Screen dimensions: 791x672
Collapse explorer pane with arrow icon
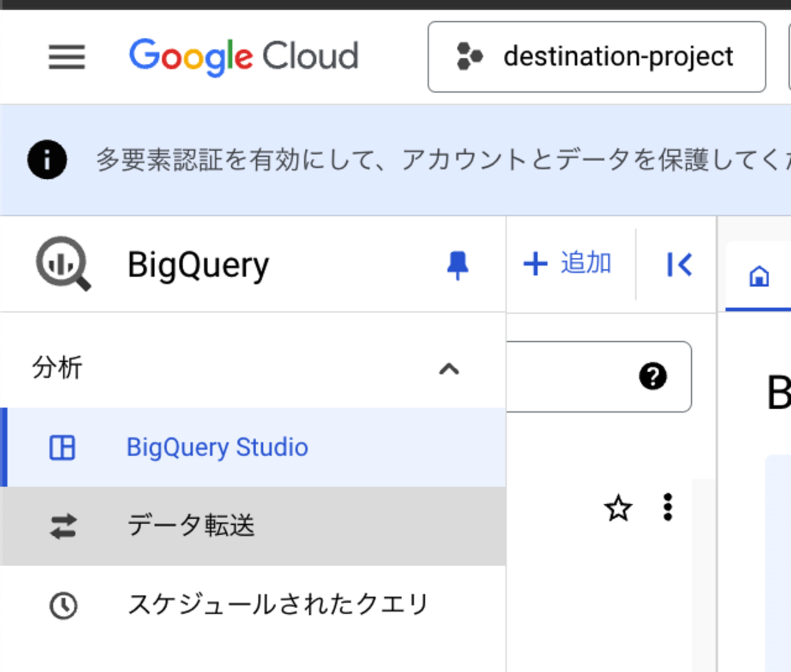point(679,265)
